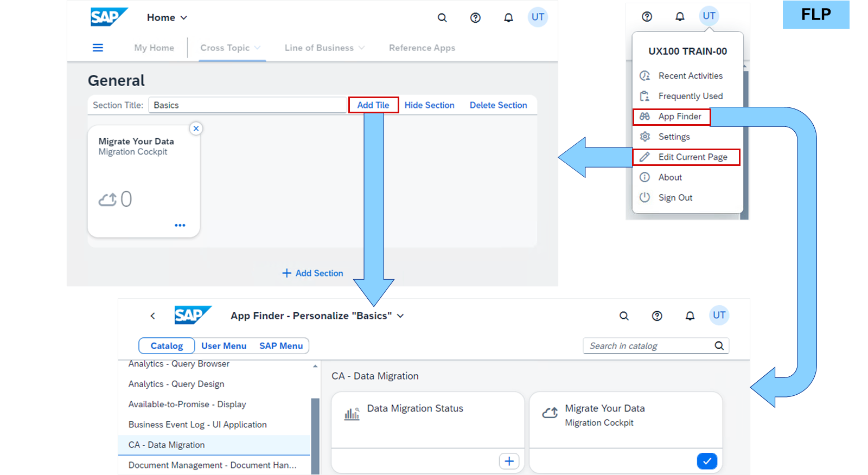868x475 pixels.
Task: Select CA - Data Migration catalog
Action: (214, 445)
